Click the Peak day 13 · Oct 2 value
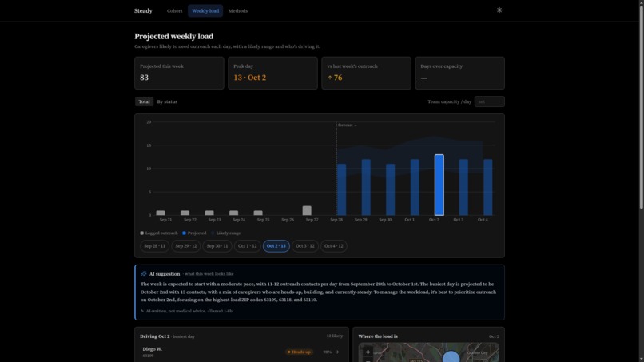 (x=250, y=78)
